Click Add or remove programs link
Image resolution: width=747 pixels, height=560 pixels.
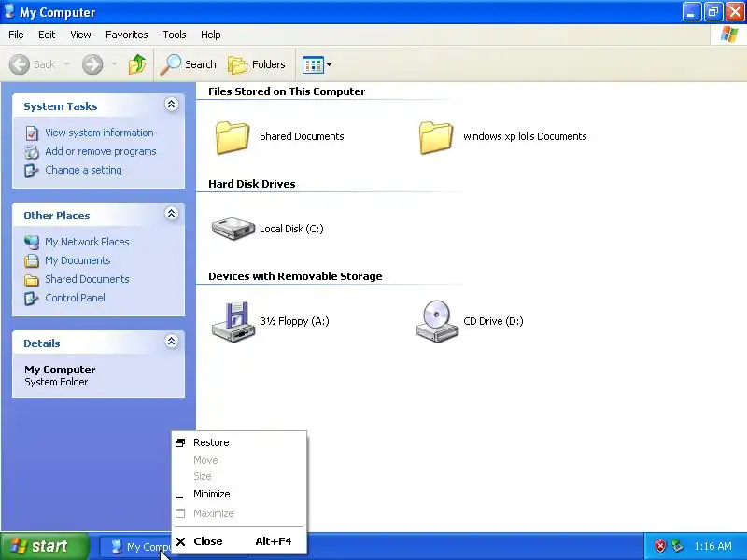point(101,151)
